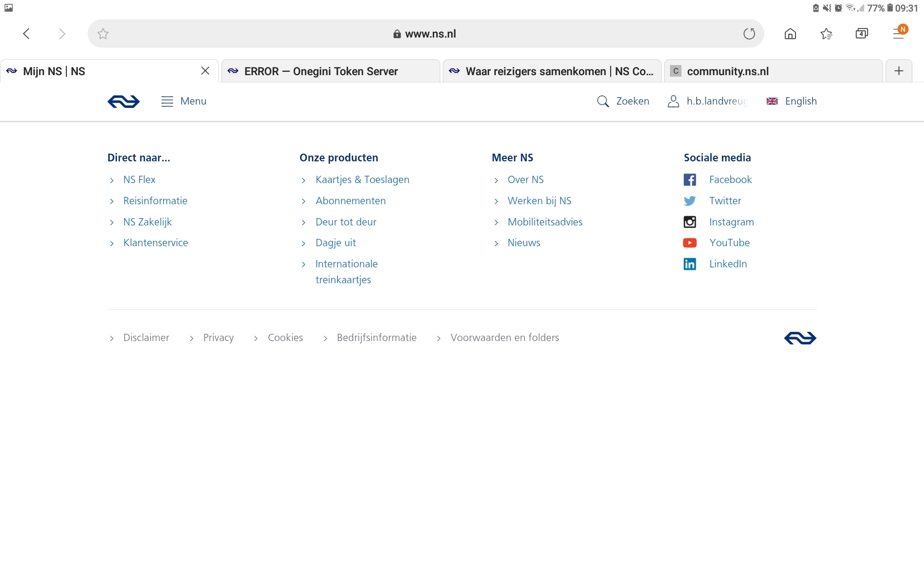This screenshot has height=578, width=924.
Task: Click the Onze producten heading
Action: click(x=339, y=158)
